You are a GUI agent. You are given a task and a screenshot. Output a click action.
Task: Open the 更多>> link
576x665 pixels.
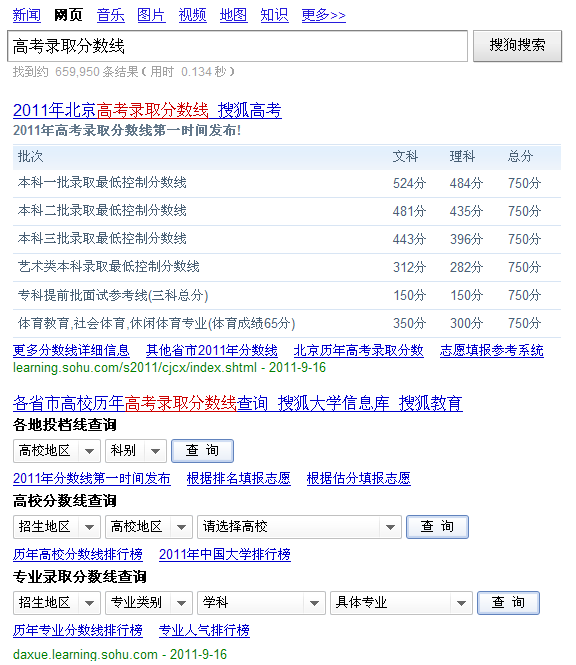[x=323, y=15]
